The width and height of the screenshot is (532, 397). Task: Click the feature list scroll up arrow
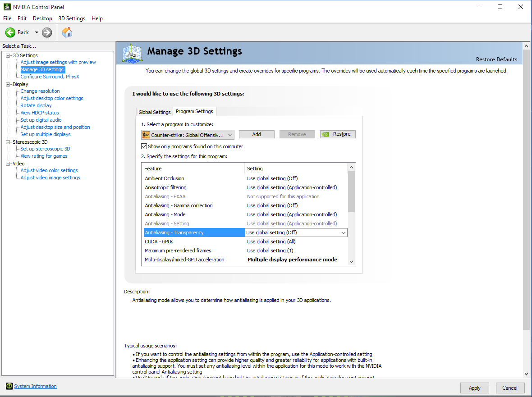click(x=352, y=167)
